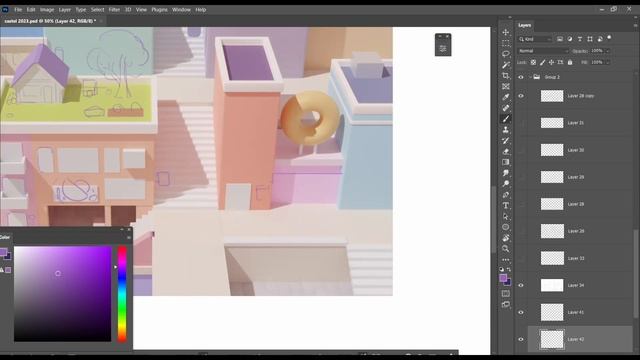Select the Smudge tool

(x=506, y=173)
